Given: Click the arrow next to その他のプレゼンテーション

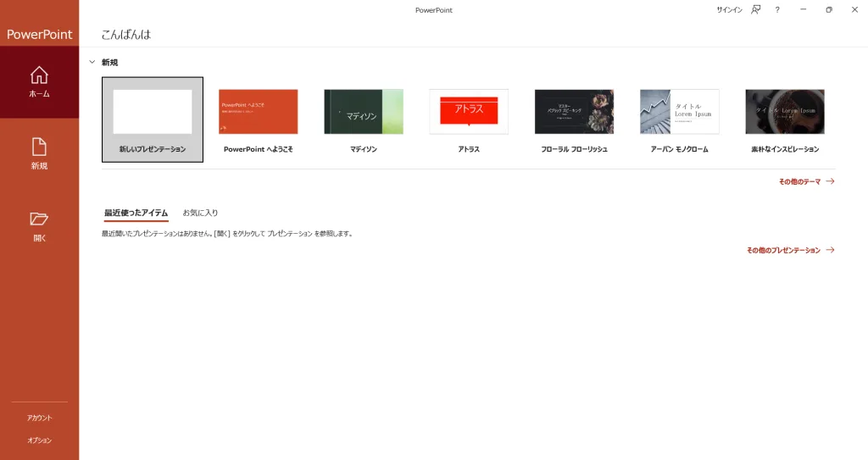Looking at the screenshot, I should (x=830, y=251).
